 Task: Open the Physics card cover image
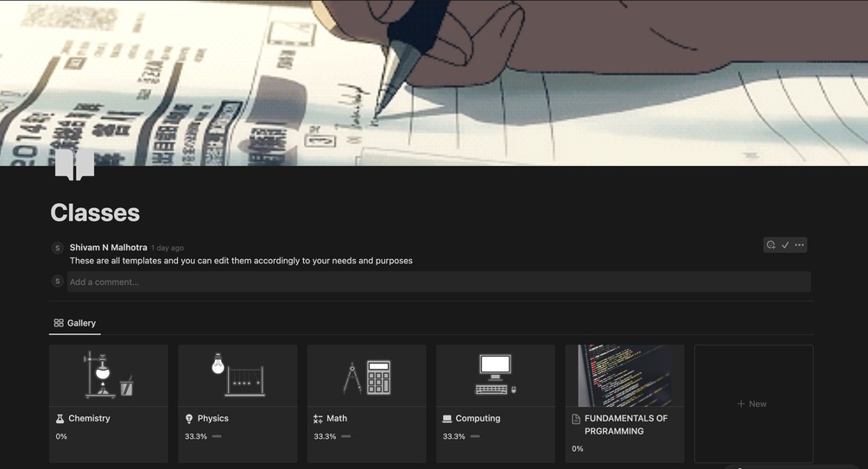[x=238, y=376]
